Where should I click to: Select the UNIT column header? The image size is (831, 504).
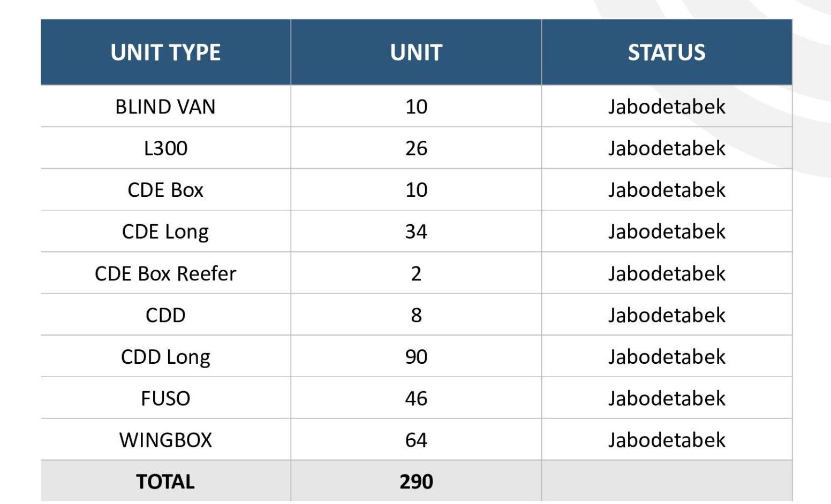tap(416, 52)
